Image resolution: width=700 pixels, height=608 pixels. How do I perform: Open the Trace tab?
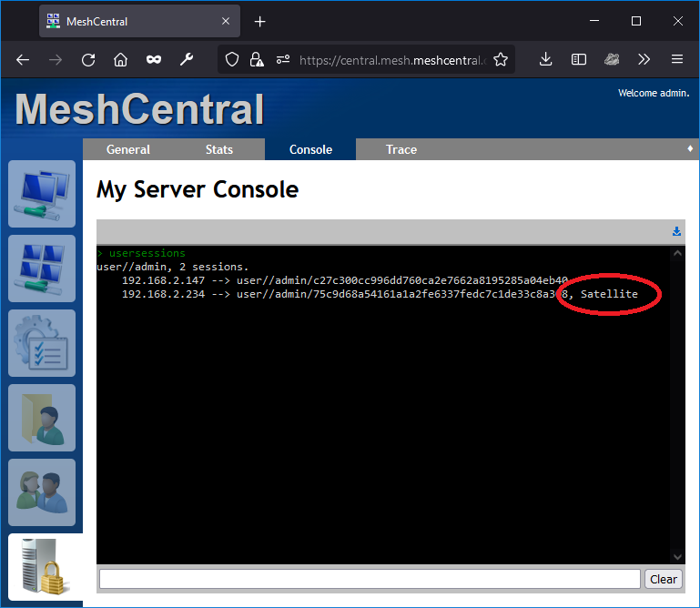[401, 149]
